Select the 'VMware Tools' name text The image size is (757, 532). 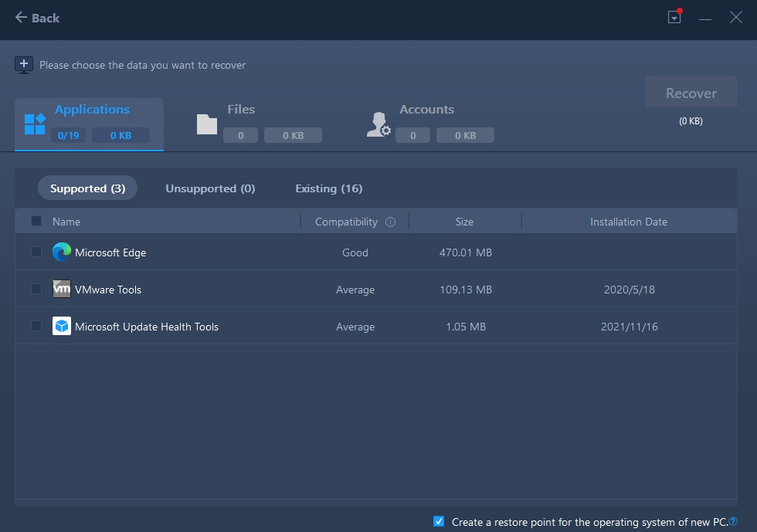[108, 290]
